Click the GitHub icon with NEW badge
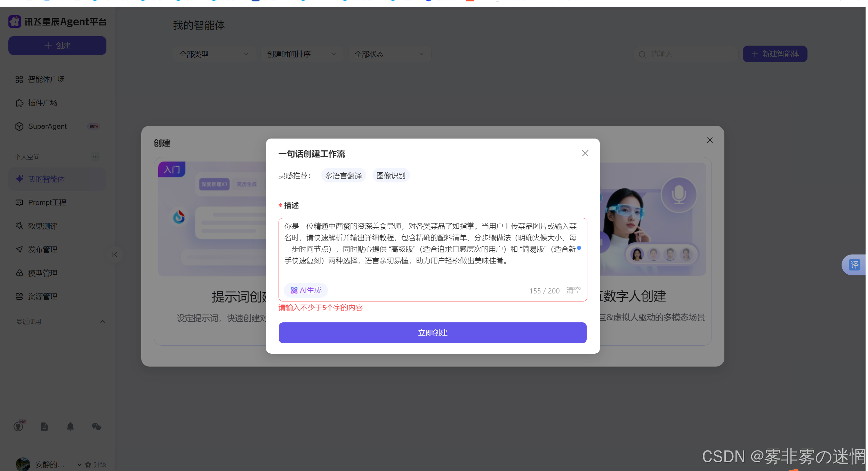 click(x=19, y=426)
